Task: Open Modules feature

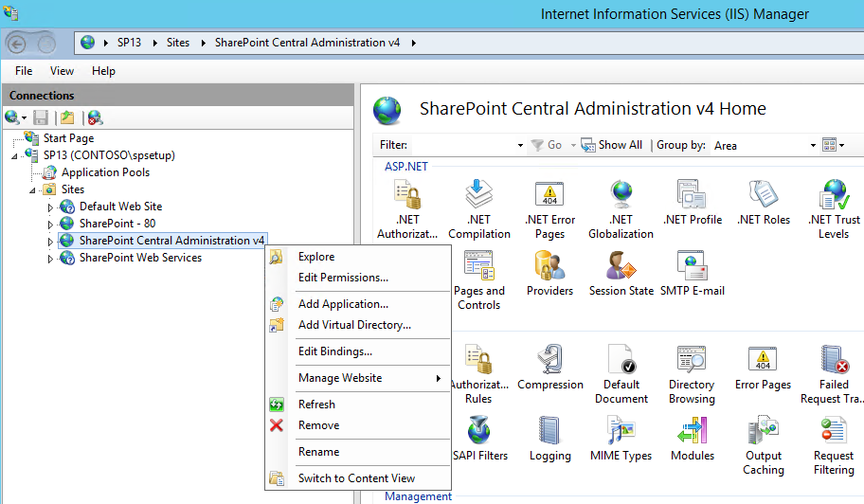Action: tap(693, 439)
